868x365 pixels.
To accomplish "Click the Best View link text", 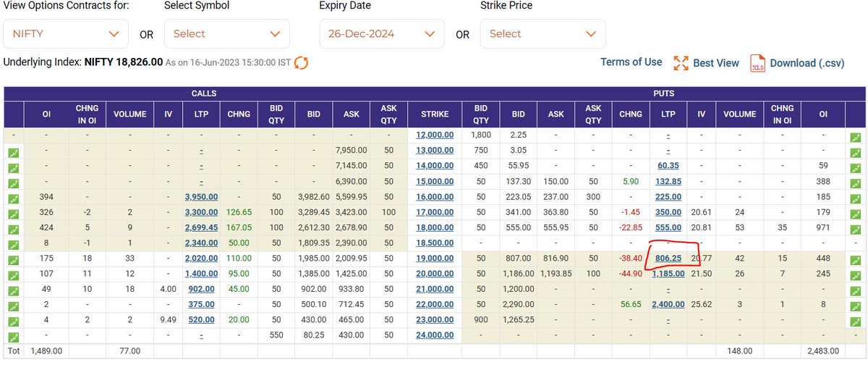I will coord(716,63).
